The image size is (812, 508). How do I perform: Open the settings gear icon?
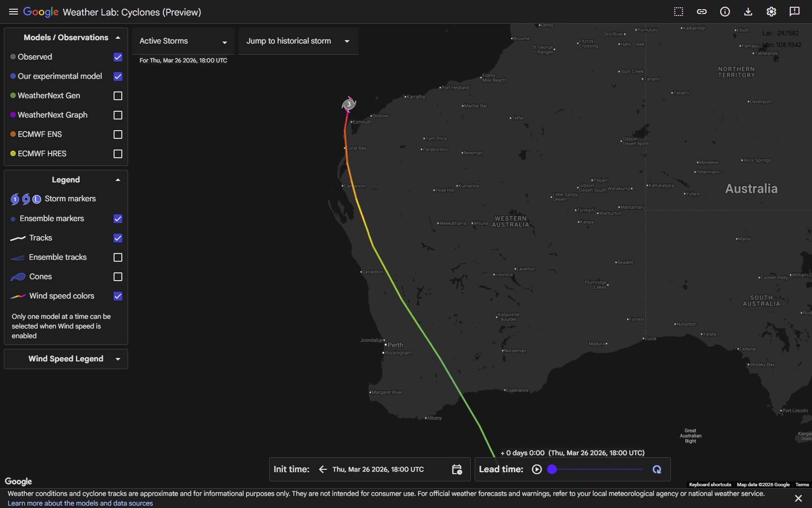tap(771, 12)
